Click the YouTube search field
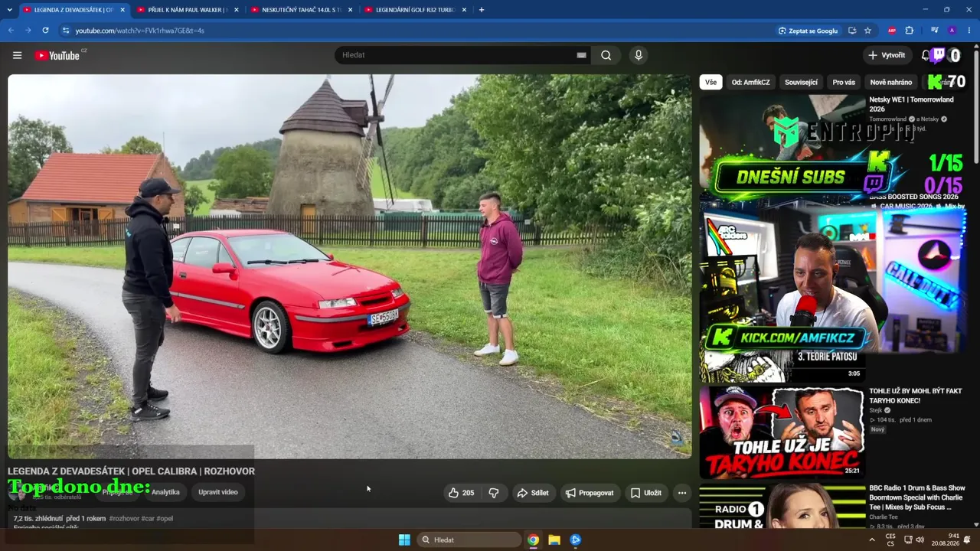 coord(456,55)
